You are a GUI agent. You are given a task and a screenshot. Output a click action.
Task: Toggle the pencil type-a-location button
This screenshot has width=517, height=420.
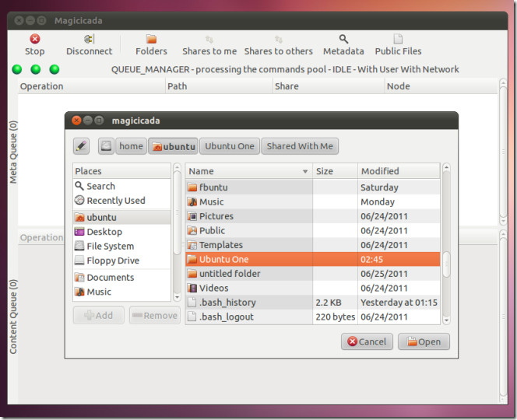[81, 146]
